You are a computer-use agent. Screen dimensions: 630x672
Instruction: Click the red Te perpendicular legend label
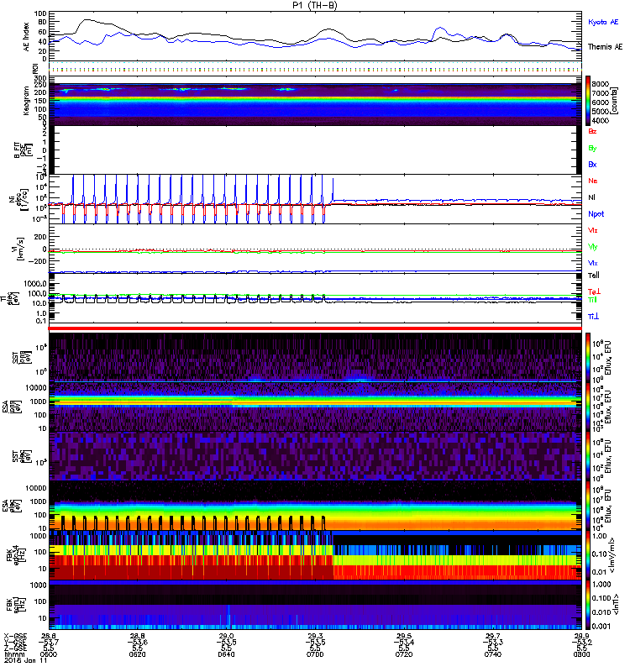(x=594, y=291)
